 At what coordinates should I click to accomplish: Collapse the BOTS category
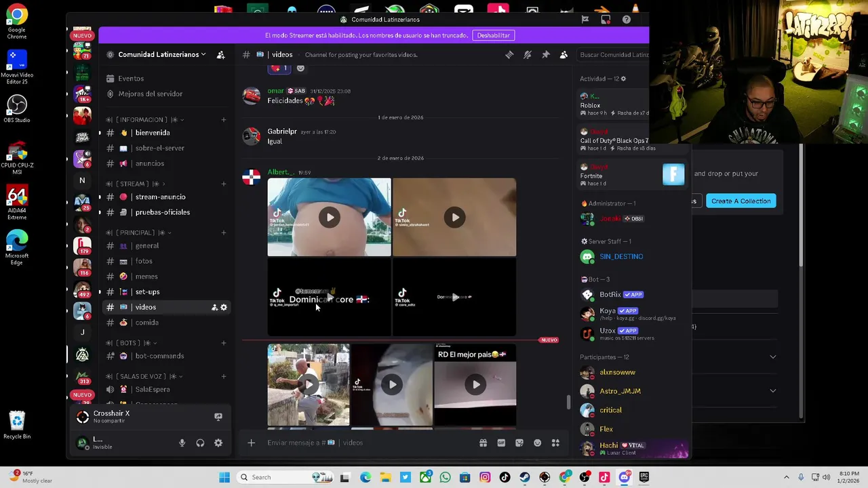pos(132,343)
